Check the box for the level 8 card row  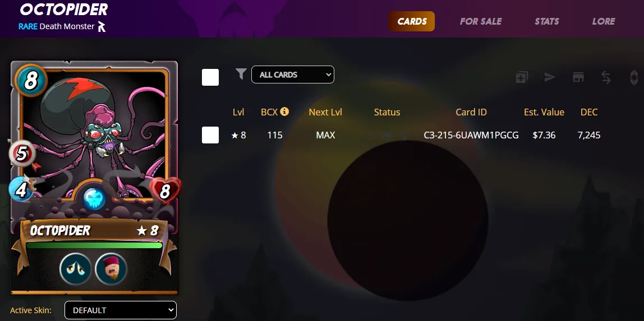[210, 135]
